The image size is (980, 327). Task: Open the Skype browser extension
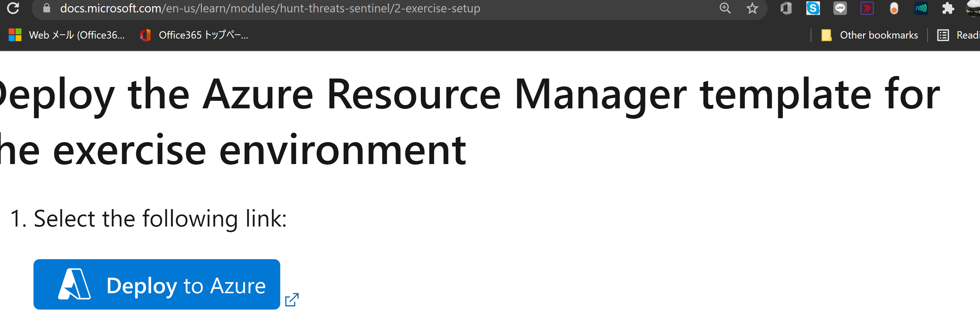click(813, 8)
